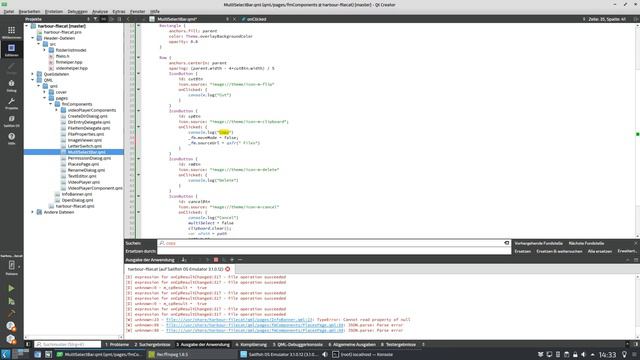
Task: Open the Willkommen mode in the sidebar
Action: (x=11, y=32)
